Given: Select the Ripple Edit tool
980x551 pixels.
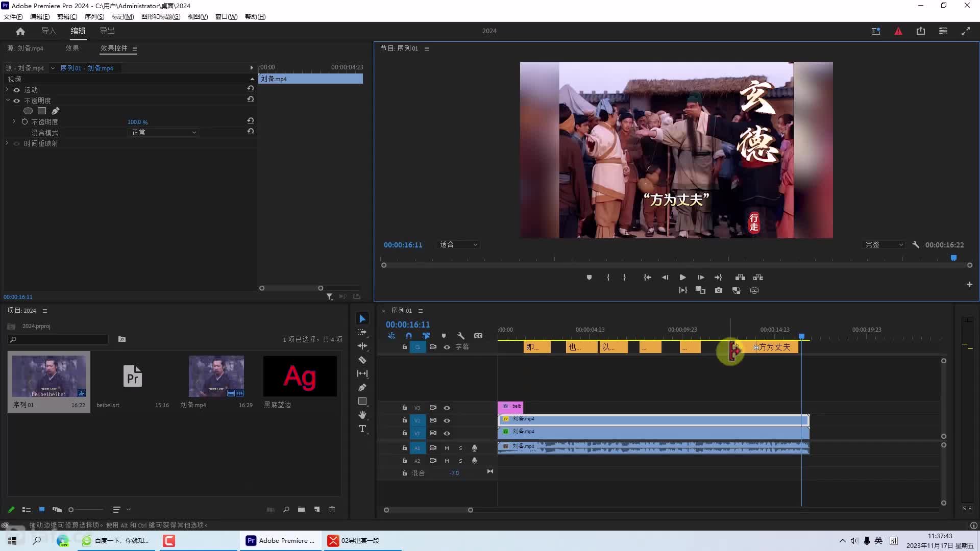Looking at the screenshot, I should 362,346.
